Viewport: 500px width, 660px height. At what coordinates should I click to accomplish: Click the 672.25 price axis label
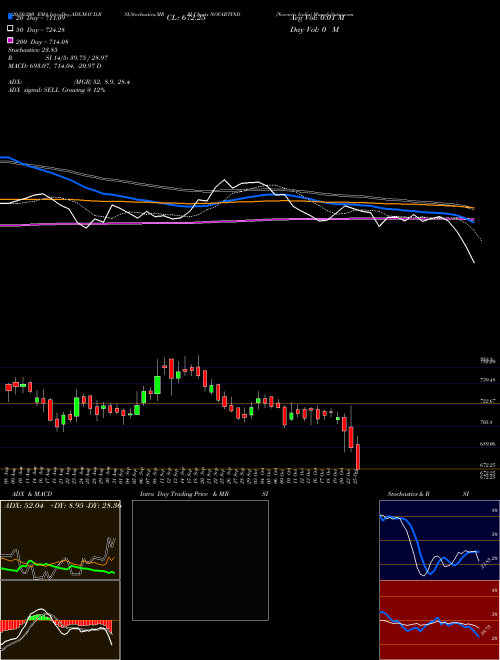488,465
